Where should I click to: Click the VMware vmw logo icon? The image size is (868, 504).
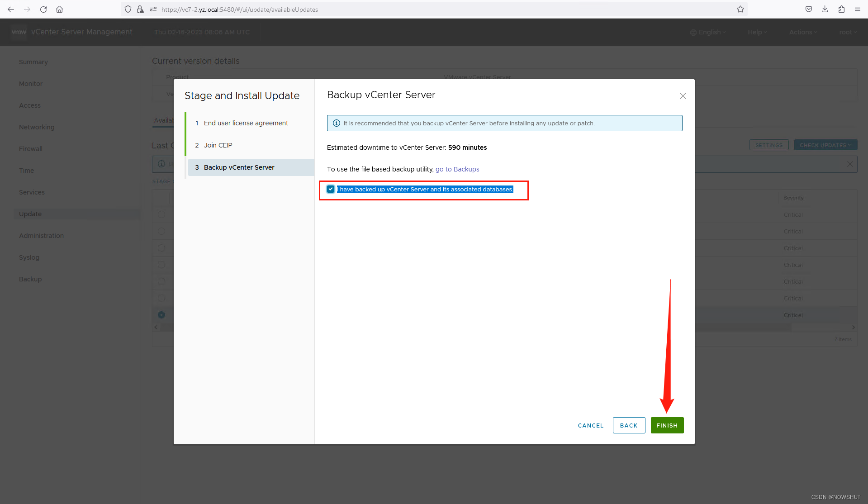(19, 32)
